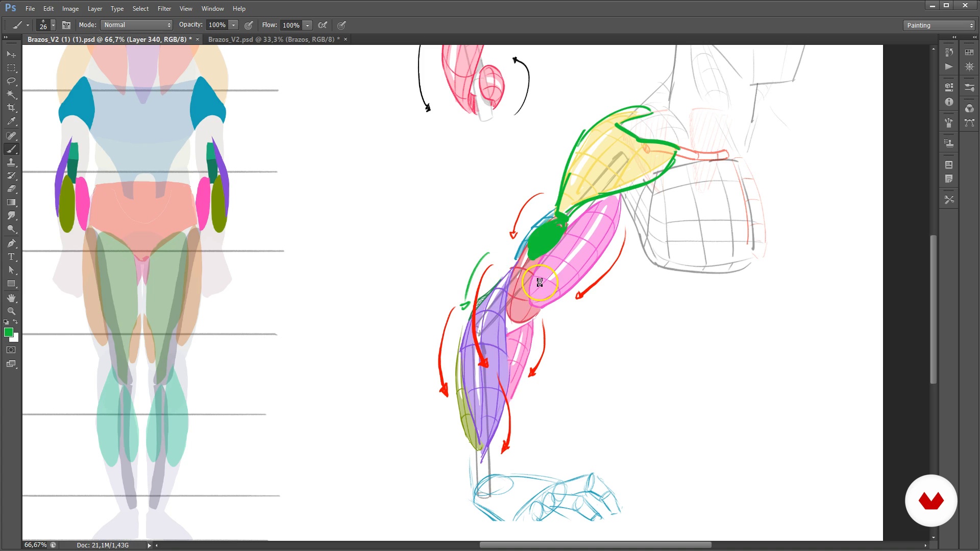Viewport: 980px width, 551px height.
Task: Select the Healing Brush tool
Action: 11,136
